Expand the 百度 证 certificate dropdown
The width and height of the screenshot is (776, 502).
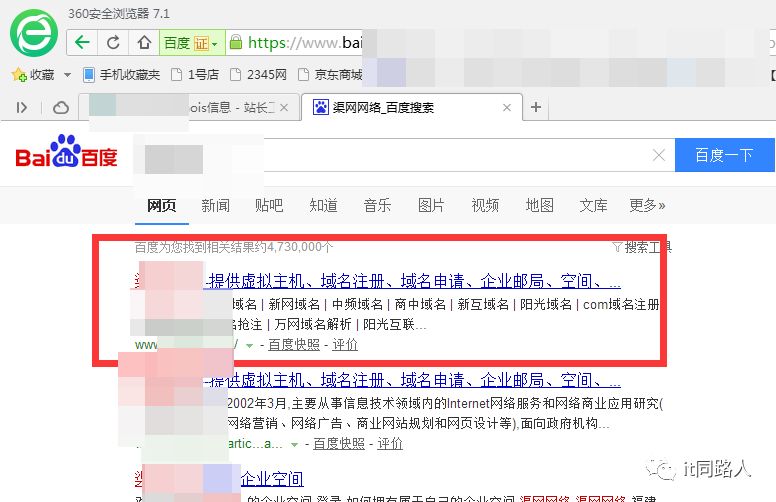coord(214,43)
